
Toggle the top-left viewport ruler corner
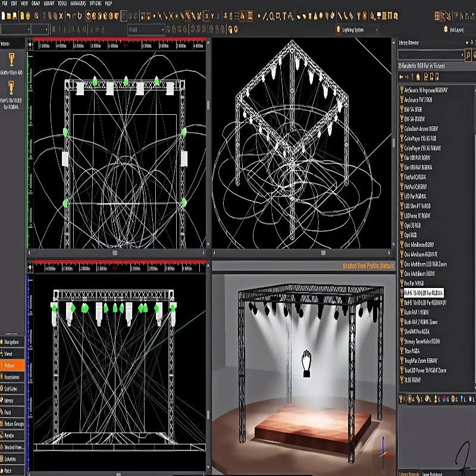pos(30,45)
